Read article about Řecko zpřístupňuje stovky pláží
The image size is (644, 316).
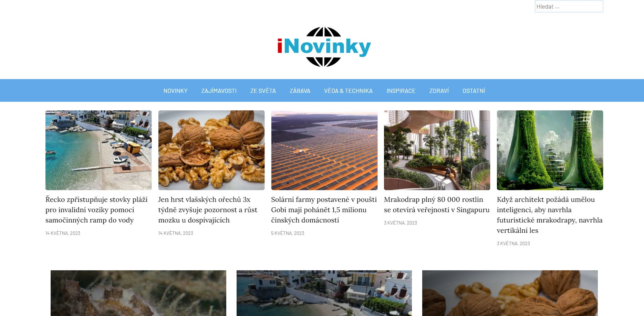(96, 210)
